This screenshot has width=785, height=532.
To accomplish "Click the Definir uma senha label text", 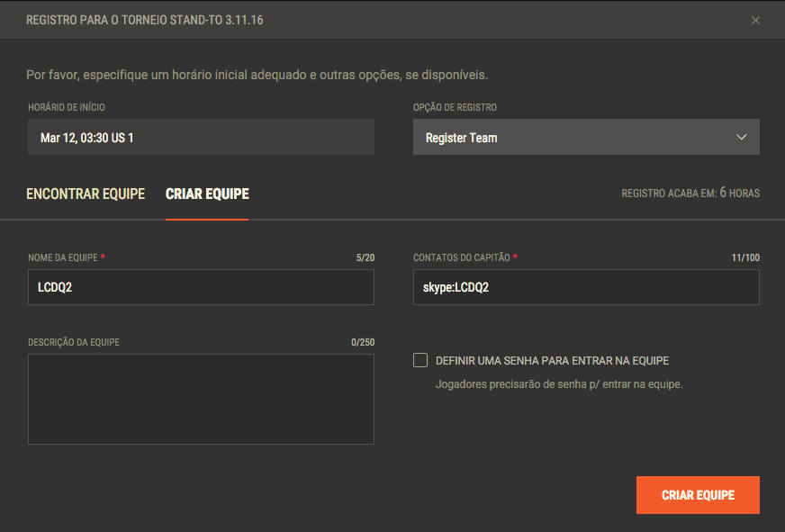I will (552, 361).
